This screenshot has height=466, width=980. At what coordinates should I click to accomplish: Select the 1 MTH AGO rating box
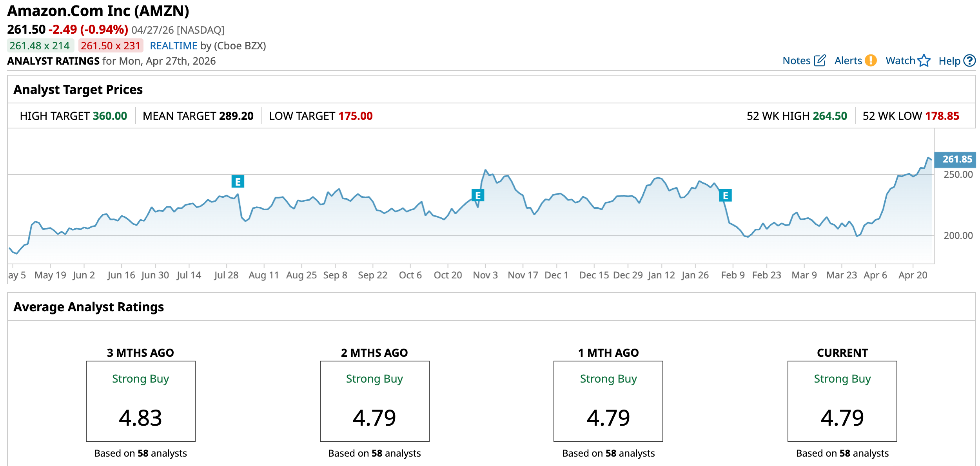(x=608, y=401)
